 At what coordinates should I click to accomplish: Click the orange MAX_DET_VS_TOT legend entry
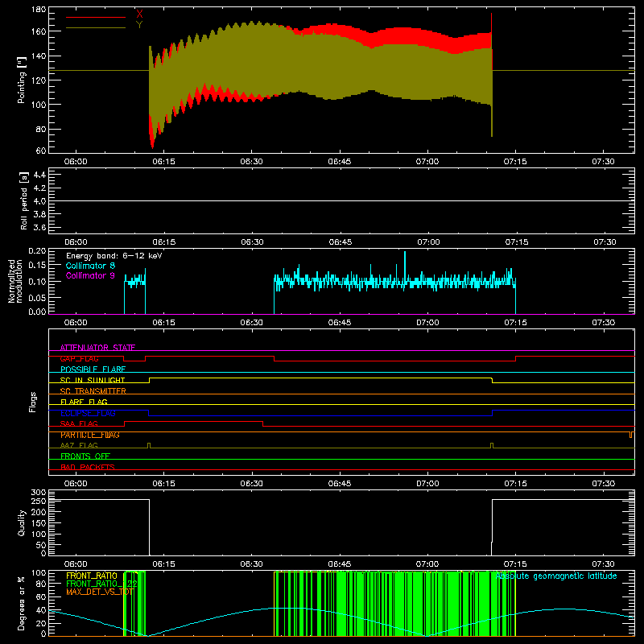(100, 592)
